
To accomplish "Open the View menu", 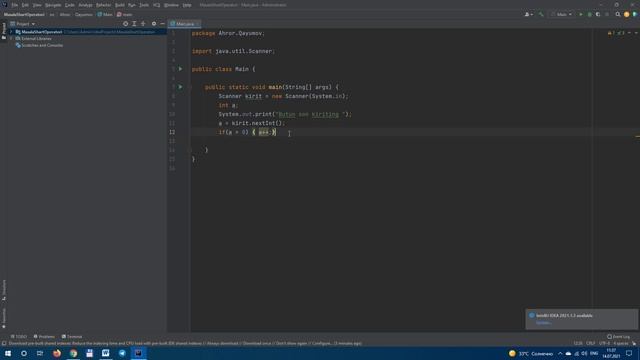I will tap(37, 5).
